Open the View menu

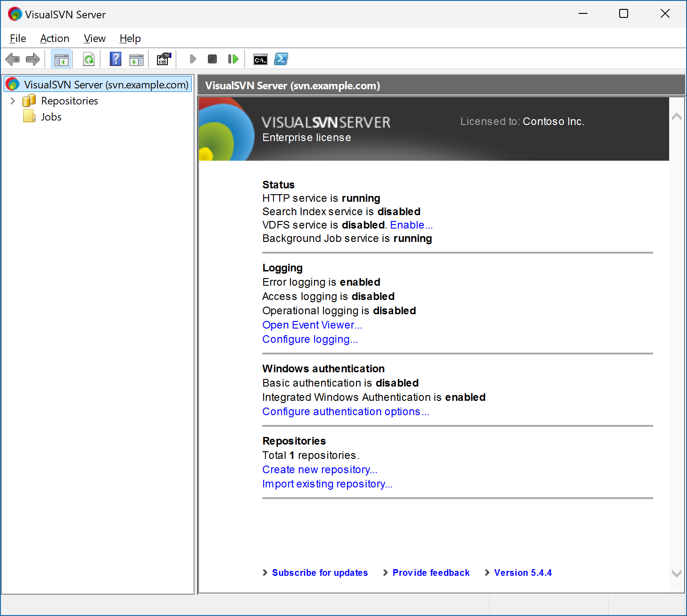95,38
